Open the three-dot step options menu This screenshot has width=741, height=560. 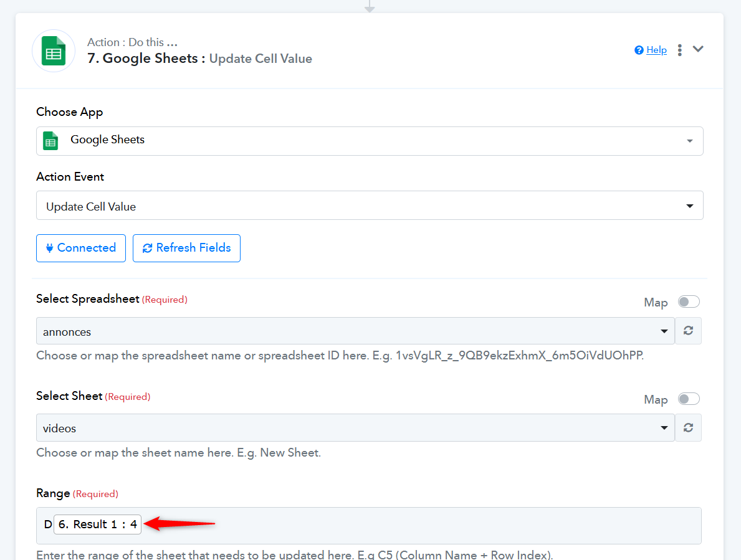pos(679,50)
